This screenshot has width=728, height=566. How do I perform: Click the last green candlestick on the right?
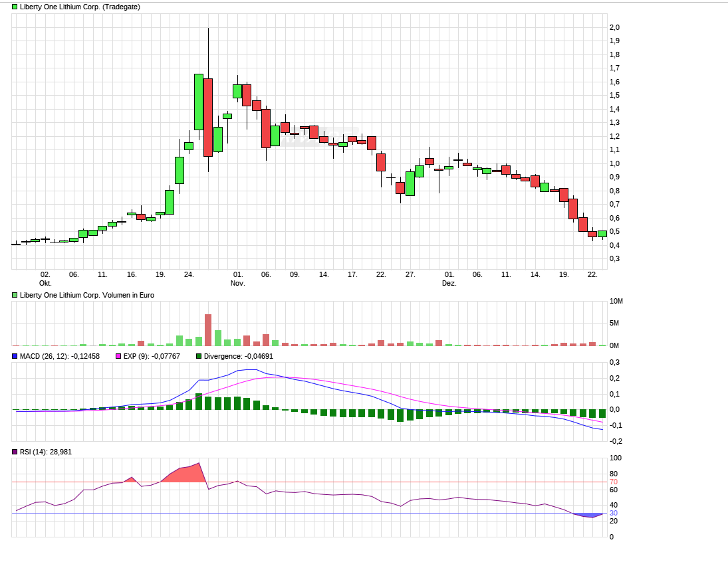point(602,233)
